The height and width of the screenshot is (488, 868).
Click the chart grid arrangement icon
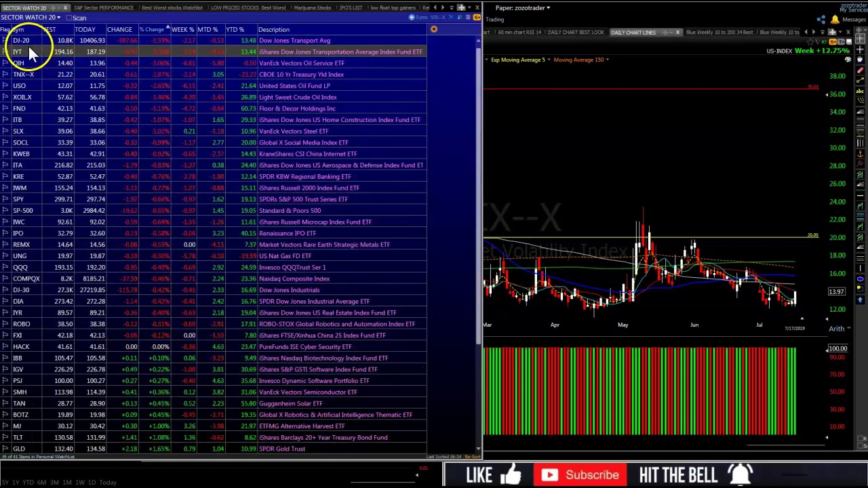pos(832,32)
